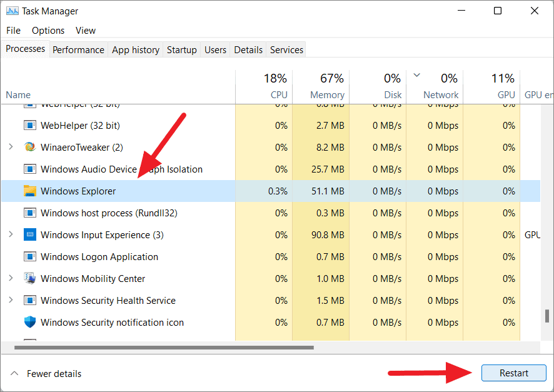This screenshot has height=392, width=554.
Task: Click the Windows Mobility Center icon
Action: pyautogui.click(x=30, y=278)
